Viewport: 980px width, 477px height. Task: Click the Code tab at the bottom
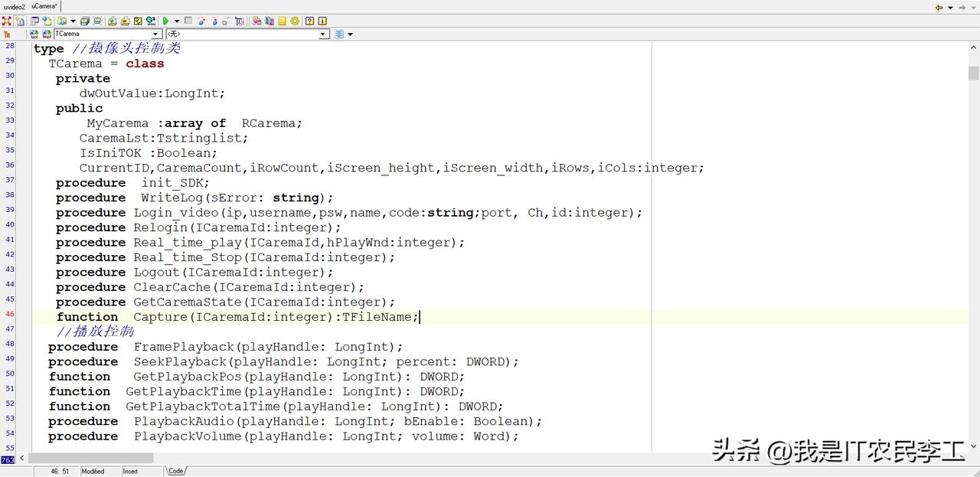coord(176,471)
